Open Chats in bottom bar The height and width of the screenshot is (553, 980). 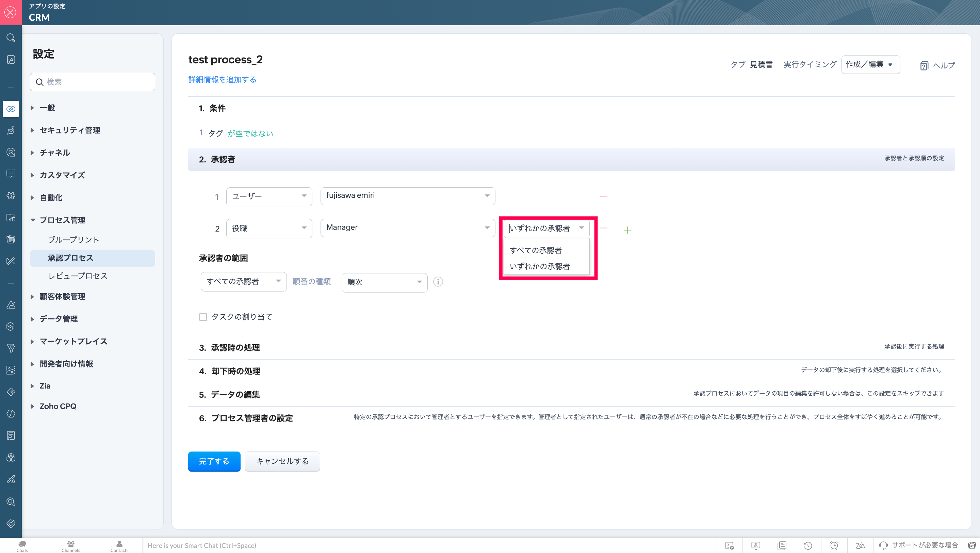point(22,546)
